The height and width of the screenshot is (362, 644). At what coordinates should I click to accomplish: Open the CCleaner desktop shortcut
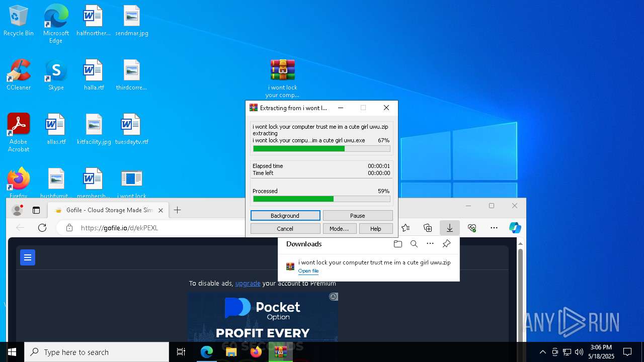(19, 75)
